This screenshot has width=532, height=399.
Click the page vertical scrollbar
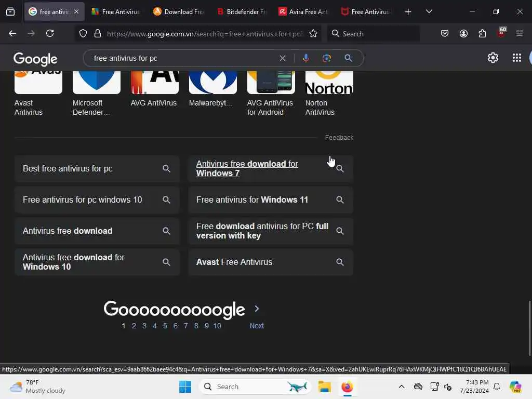pos(529,328)
